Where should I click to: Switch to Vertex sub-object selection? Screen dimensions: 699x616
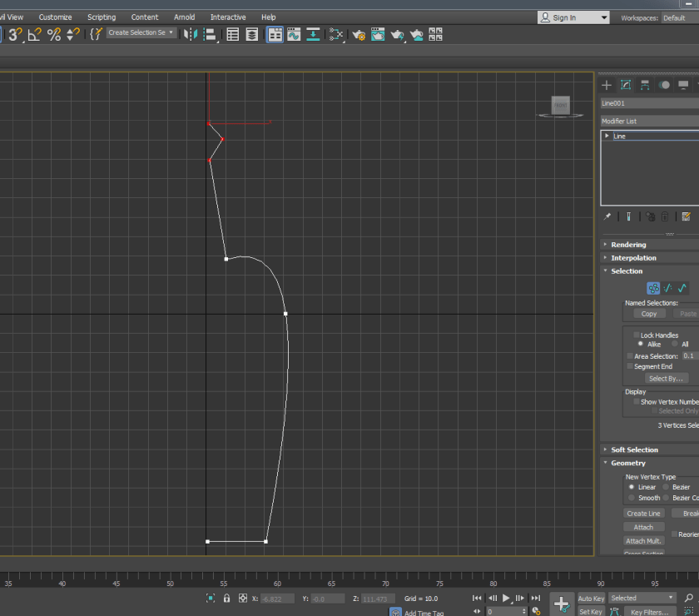653,288
